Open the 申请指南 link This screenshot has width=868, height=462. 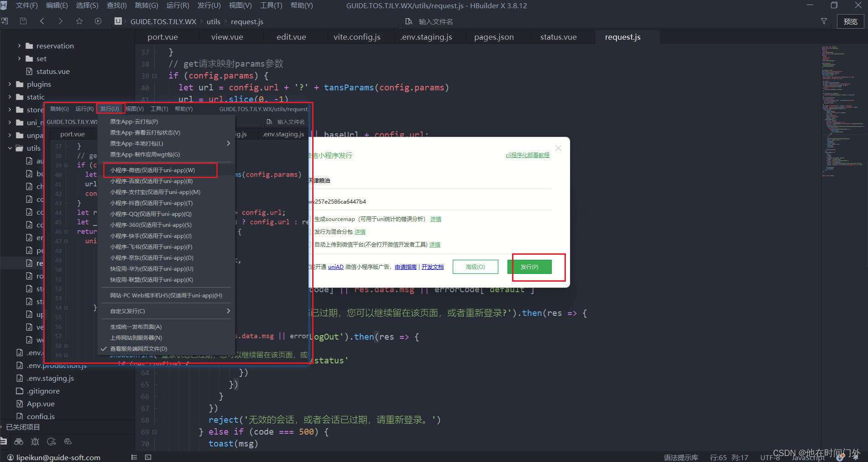(406, 267)
